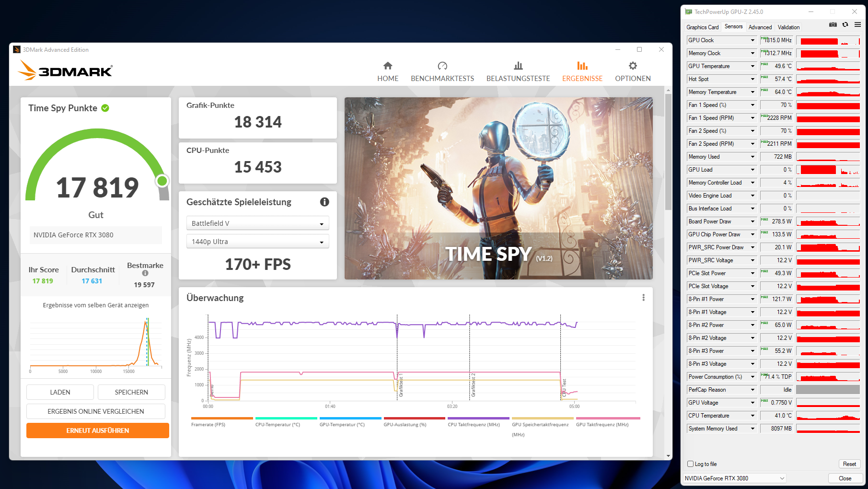868x489 pixels.
Task: Expand the GPU Clock sensor dropdown
Action: [752, 40]
